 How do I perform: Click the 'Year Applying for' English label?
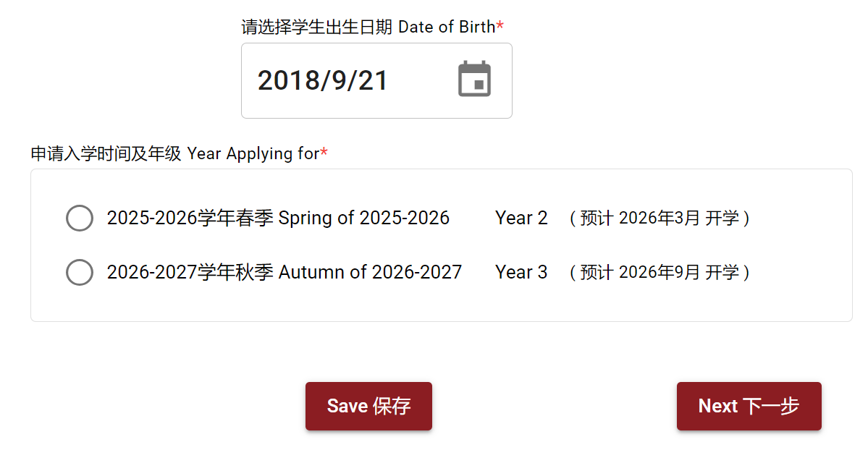pyautogui.click(x=253, y=153)
